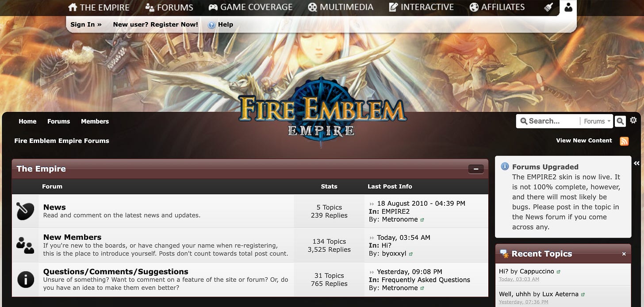
Task: Open the MULTIMEDIA menu
Action: click(341, 7)
